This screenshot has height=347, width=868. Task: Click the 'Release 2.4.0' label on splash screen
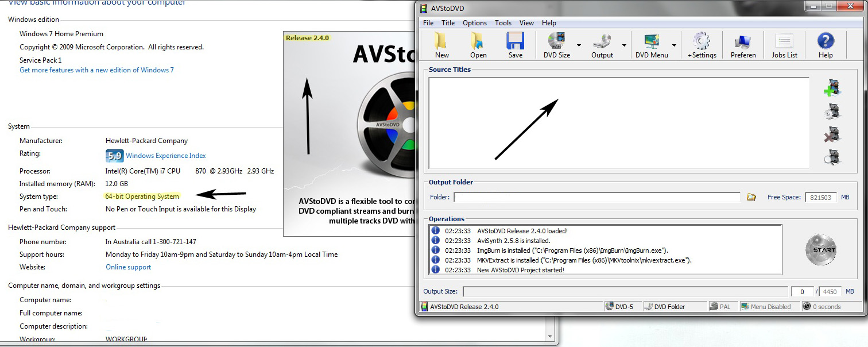coord(307,38)
